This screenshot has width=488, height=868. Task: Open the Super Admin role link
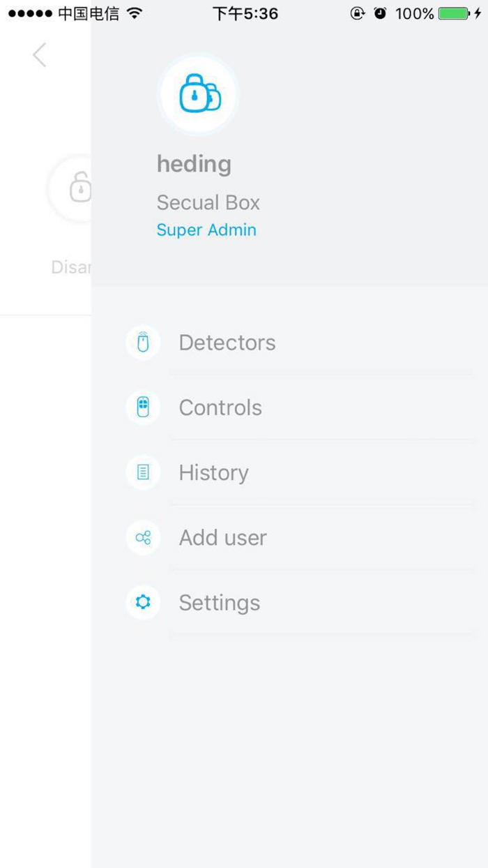point(206,230)
